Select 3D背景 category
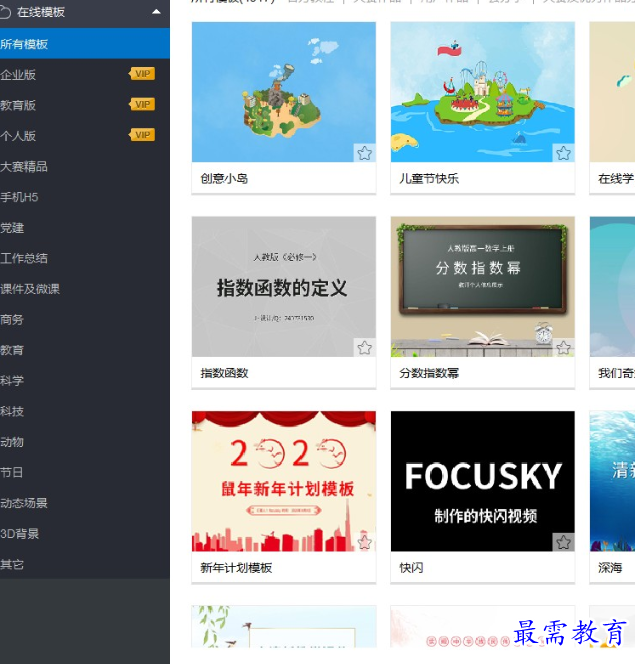The image size is (635, 664). pyautogui.click(x=20, y=534)
